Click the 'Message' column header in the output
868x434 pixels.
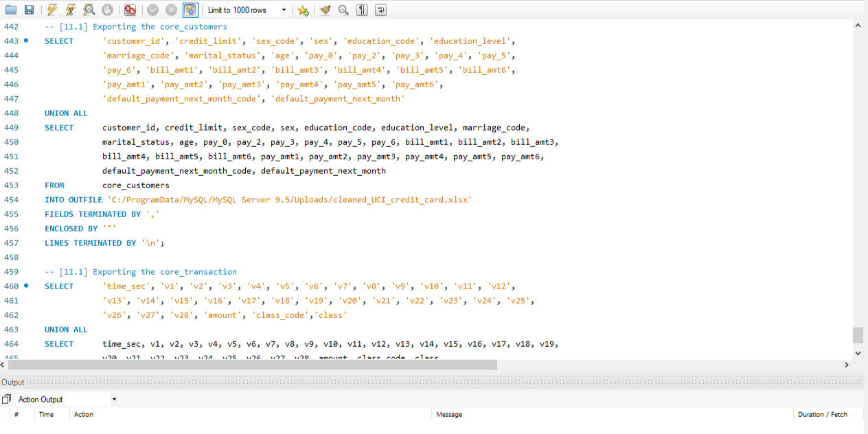(449, 415)
